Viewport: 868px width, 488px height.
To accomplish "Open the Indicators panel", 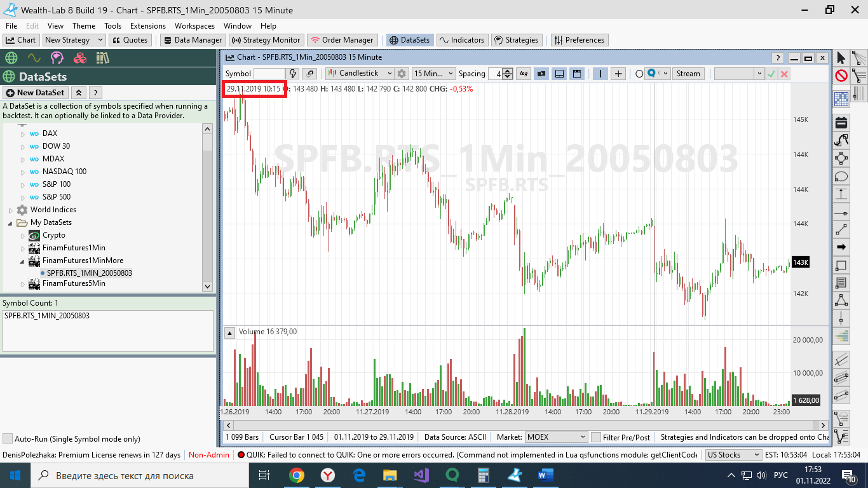I will (x=462, y=39).
